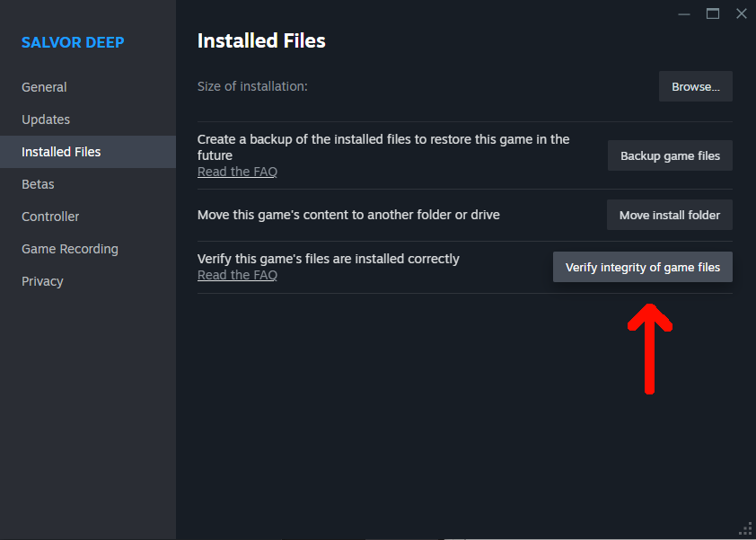This screenshot has width=756, height=540.
Task: Open the Game Recording section
Action: [69, 249]
